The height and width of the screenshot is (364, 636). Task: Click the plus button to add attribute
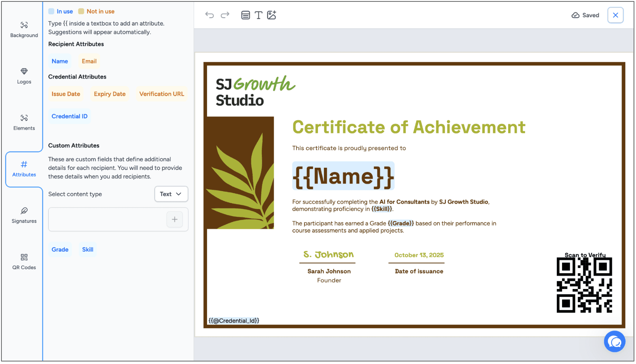(x=175, y=219)
